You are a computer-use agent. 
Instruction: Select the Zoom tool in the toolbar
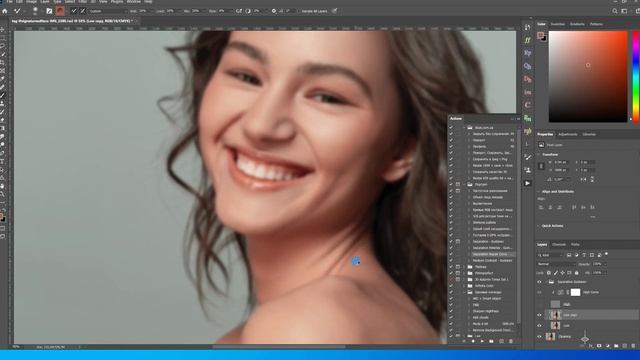pos(3,194)
